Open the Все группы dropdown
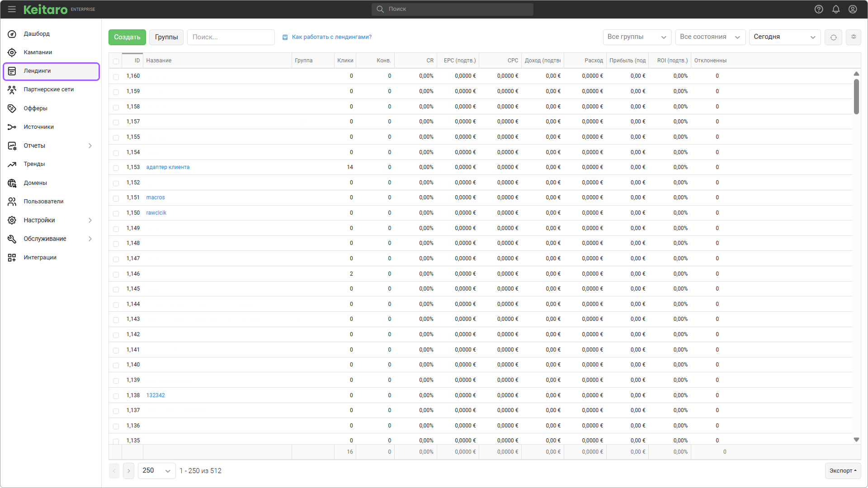Image resolution: width=868 pixels, height=488 pixels. (x=637, y=37)
